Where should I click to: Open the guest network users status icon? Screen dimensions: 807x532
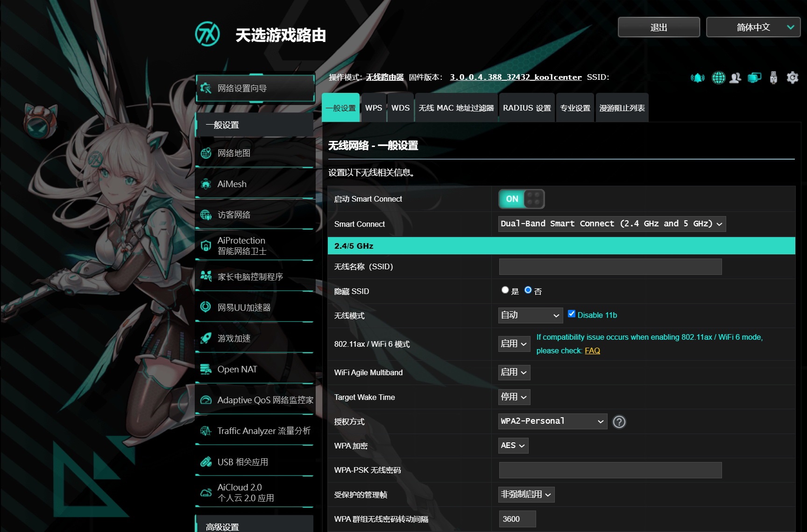click(736, 77)
